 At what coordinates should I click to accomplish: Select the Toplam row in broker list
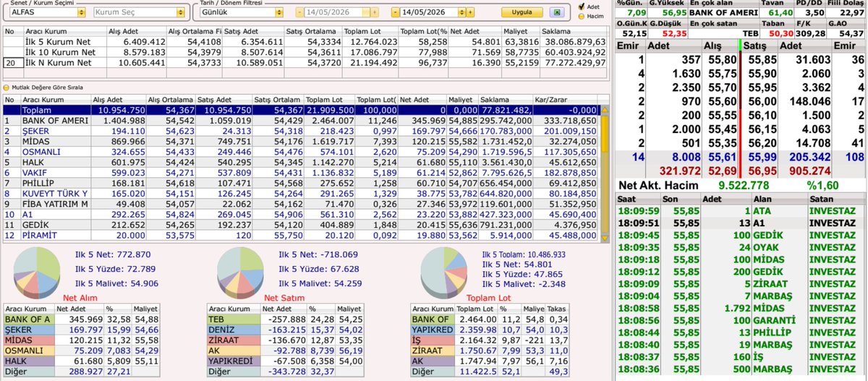pyautogui.click(x=301, y=109)
